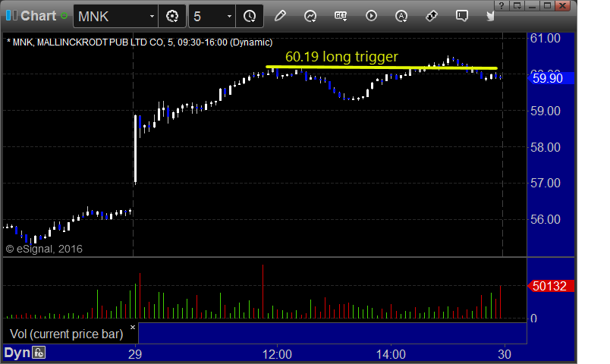Click the 59.00 price axis label
This screenshot has width=610, height=364.
546,111
